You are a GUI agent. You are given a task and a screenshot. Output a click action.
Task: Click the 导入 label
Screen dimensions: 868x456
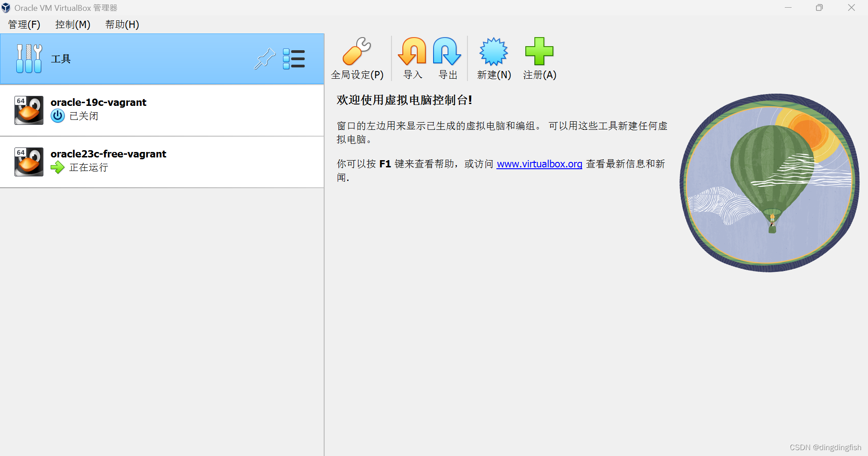point(413,75)
